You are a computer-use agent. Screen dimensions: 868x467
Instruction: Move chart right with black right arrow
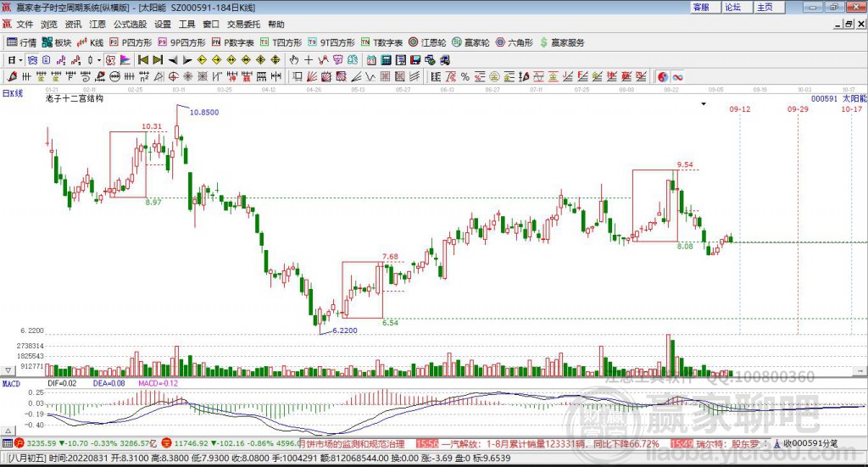coord(187,60)
